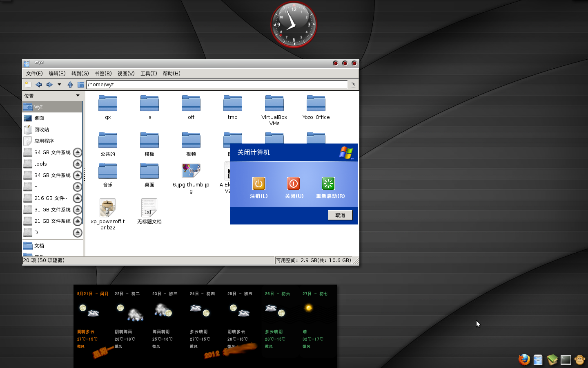Launch the terminal from the dock
The height and width of the screenshot is (368, 588).
pos(566,360)
